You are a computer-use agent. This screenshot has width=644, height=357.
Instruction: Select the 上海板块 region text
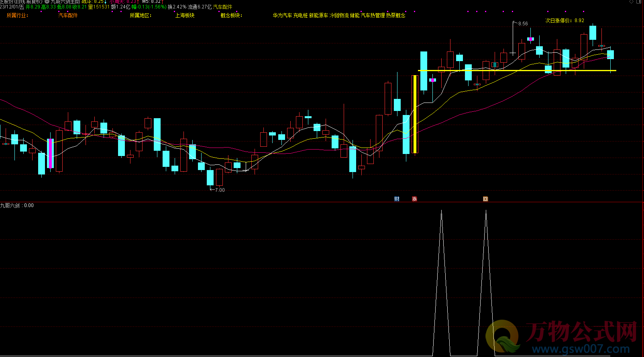[x=185, y=15]
